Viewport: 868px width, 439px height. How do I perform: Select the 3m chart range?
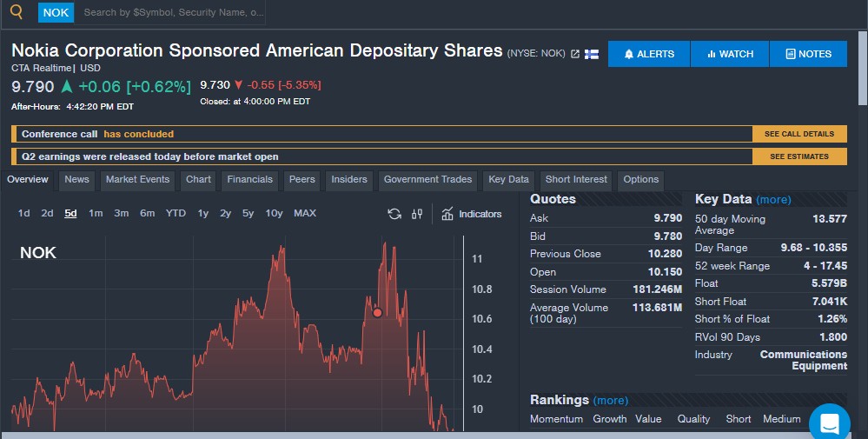(122, 213)
